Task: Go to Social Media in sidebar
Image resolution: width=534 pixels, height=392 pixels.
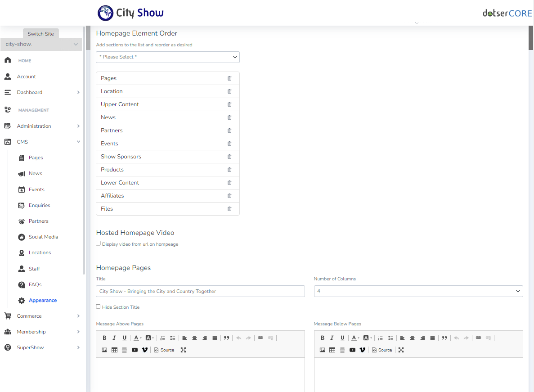Action: coord(43,237)
